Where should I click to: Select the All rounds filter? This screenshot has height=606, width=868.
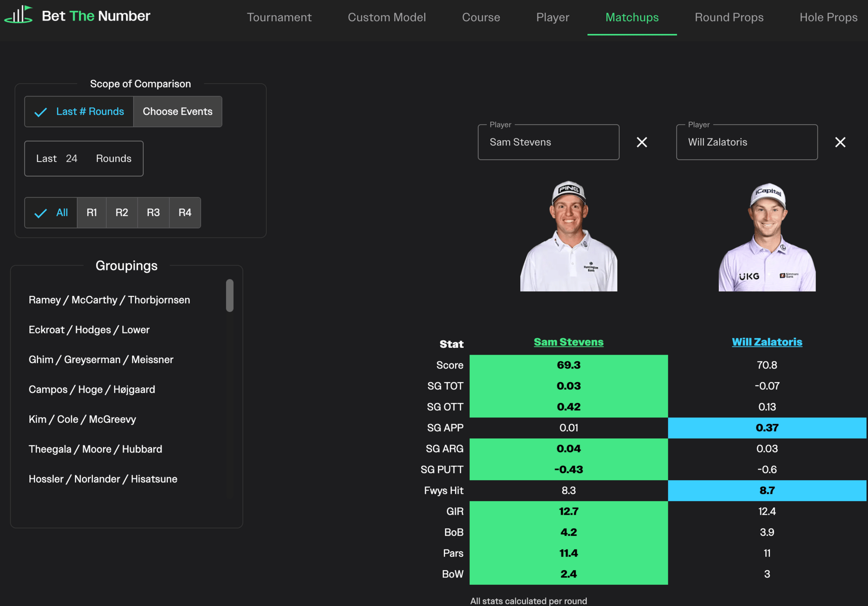point(51,213)
